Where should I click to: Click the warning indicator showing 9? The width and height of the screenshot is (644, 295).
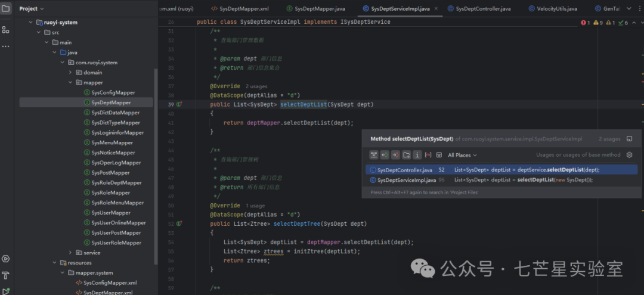click(x=598, y=23)
